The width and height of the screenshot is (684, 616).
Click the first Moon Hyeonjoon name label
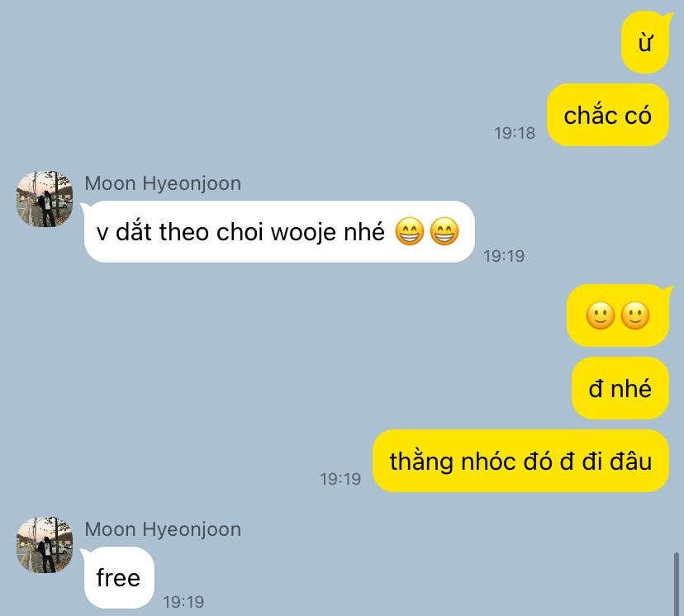163,183
